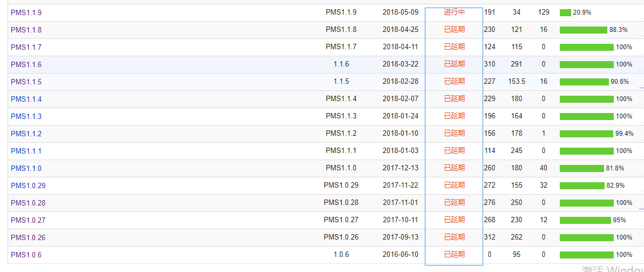Go to the PMS1.0.29 project name link

(28, 185)
